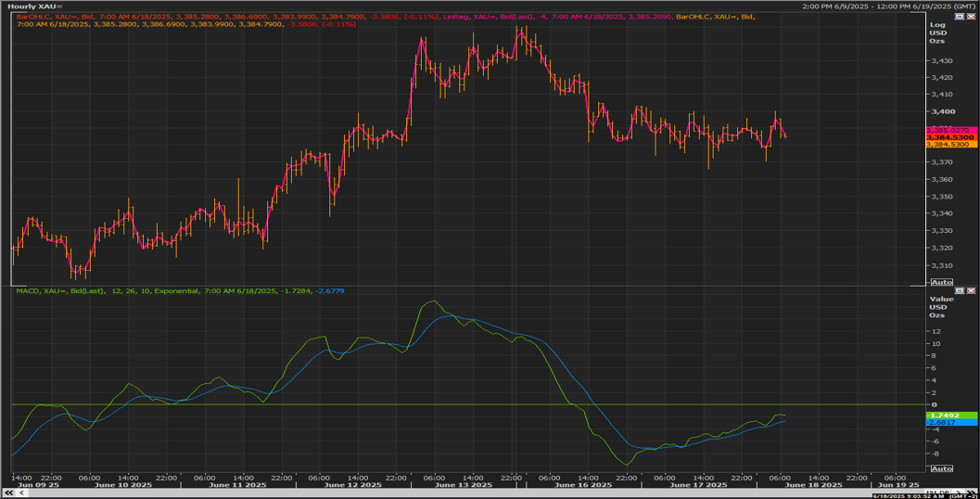Screen dimensions: 980x499
Task: Click the June 10 2025 date label
Action: tap(123, 484)
